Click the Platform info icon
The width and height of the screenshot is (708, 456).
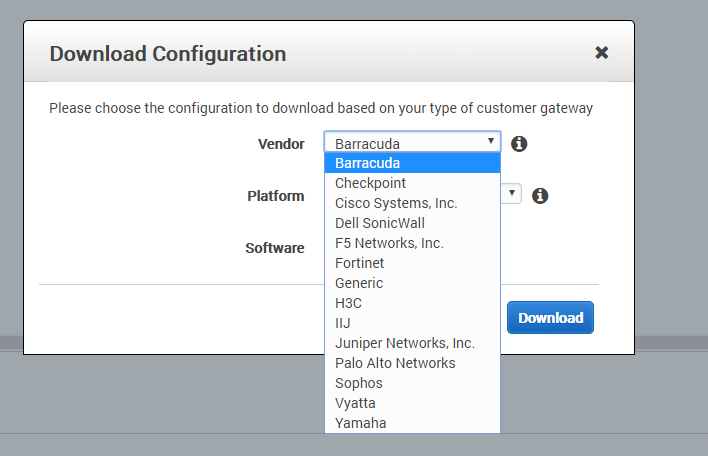point(540,196)
